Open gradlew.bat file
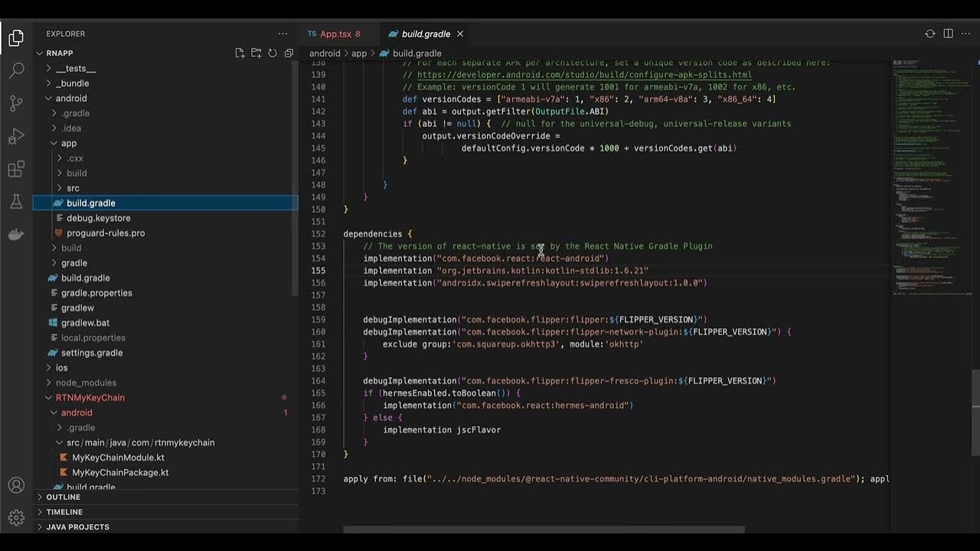 [85, 322]
